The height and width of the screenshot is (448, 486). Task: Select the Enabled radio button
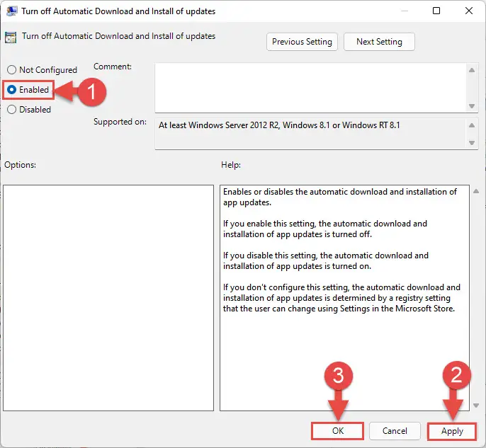point(28,90)
